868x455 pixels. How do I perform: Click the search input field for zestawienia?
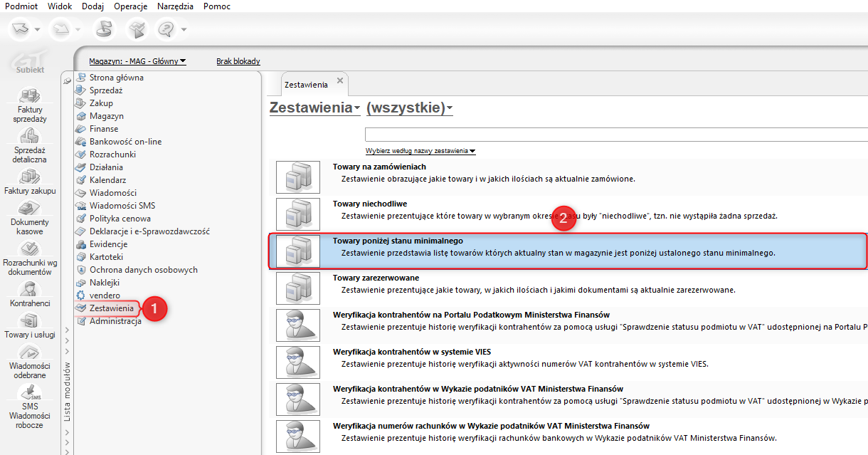coord(616,135)
